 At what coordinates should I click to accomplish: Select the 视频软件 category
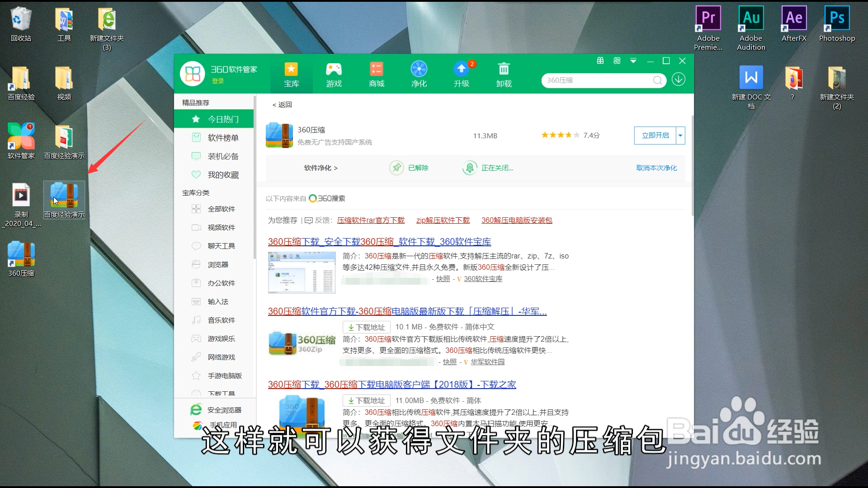point(214,227)
